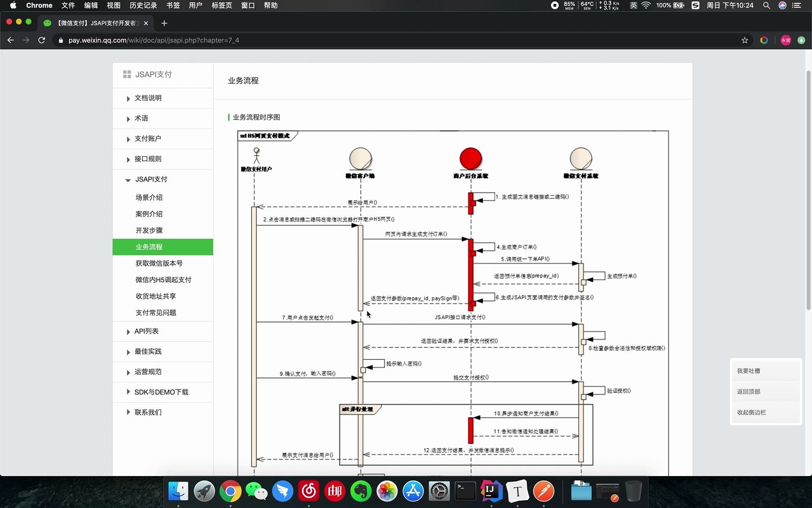Click the sequence diagram image
The width and height of the screenshot is (812, 508).
453,303
